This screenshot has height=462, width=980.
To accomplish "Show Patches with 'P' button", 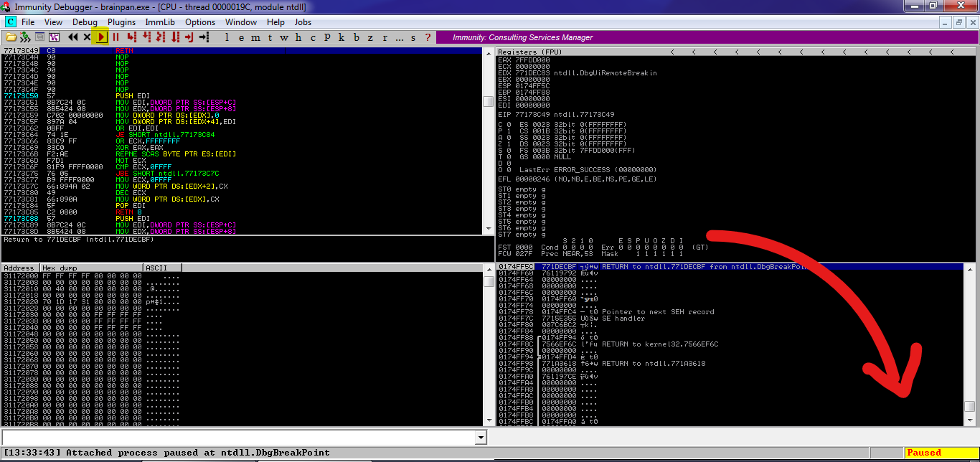I will (x=327, y=37).
